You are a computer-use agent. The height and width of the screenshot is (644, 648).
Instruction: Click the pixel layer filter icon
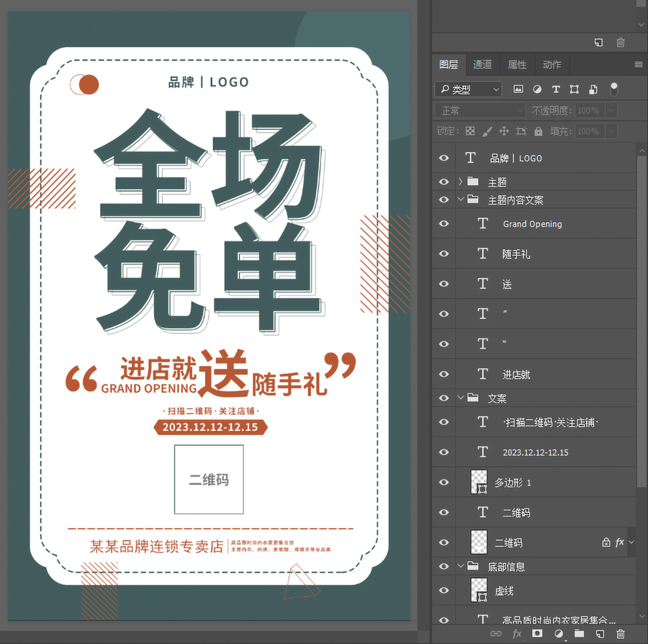[x=518, y=89]
